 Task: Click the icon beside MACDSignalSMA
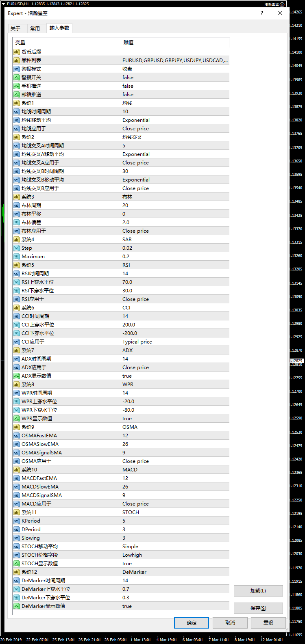(17, 495)
